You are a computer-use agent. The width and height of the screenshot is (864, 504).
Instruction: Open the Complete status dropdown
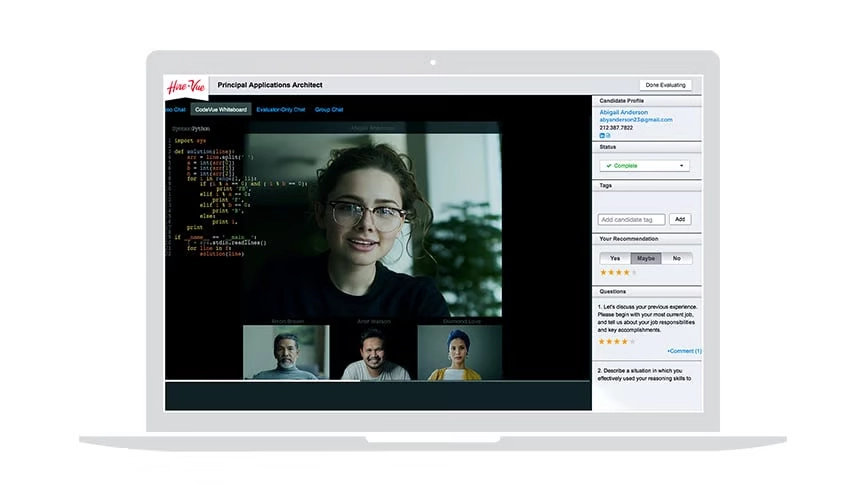[x=644, y=166]
